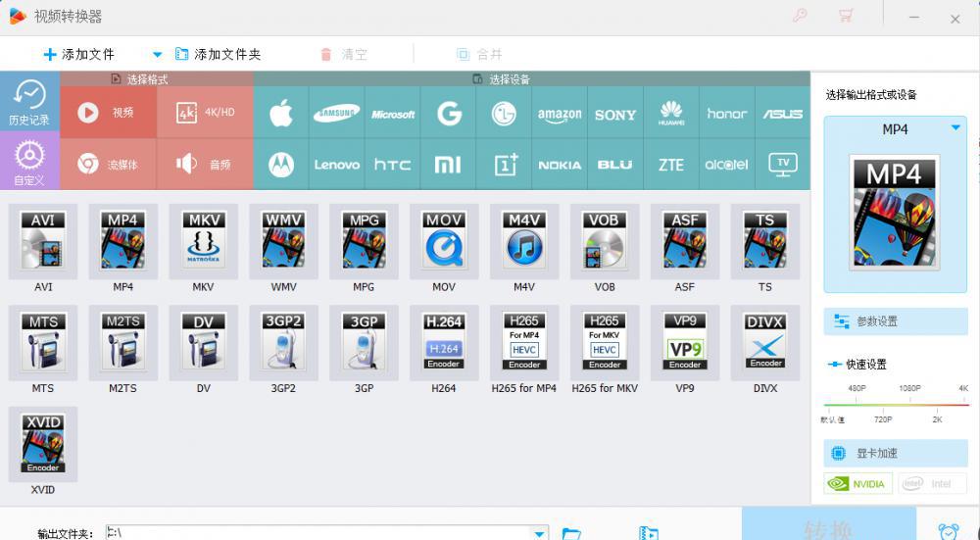Switch to the 流媒体 format tab

pos(108,165)
